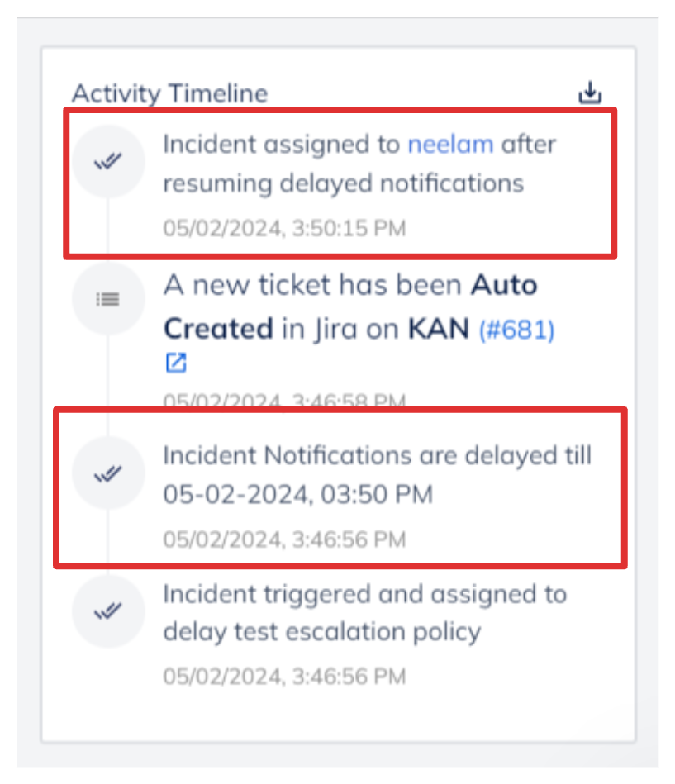Viewport: 675px width, 784px height.
Task: Open Jira ticket via external link icon
Action: pos(176,363)
